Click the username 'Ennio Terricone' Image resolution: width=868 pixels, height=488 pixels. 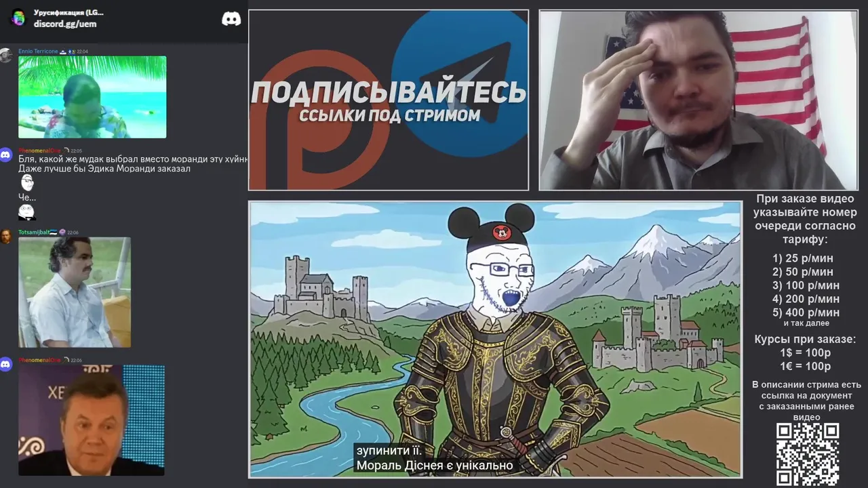coord(38,52)
